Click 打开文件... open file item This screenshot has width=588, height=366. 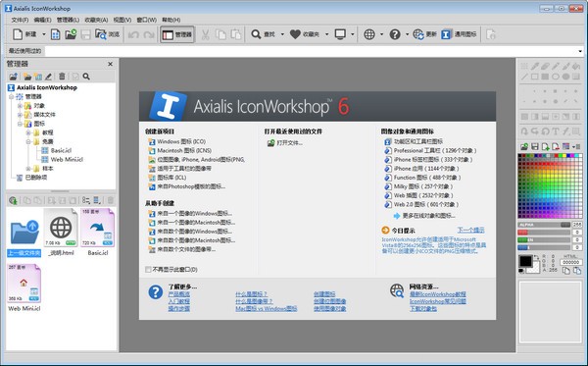coord(289,143)
